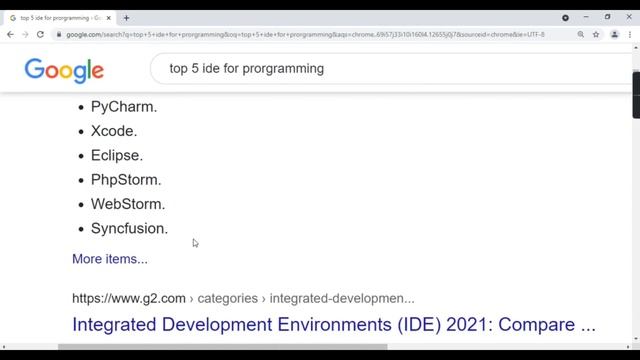Image resolution: width=640 pixels, height=360 pixels.
Task: Click the horizontal scrollbar right arrow
Action: [628, 347]
